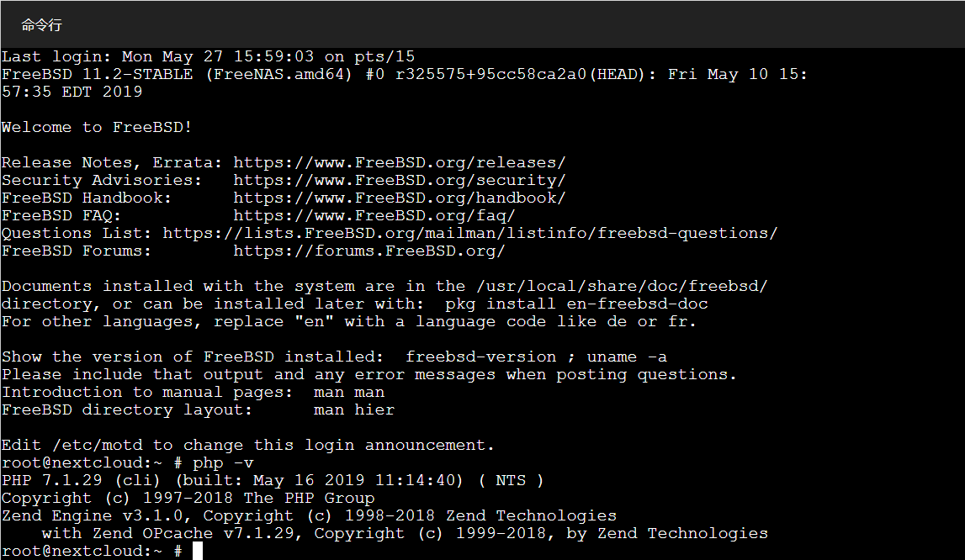
Task: Click the FreeBSD security advisories URL
Action: (400, 181)
